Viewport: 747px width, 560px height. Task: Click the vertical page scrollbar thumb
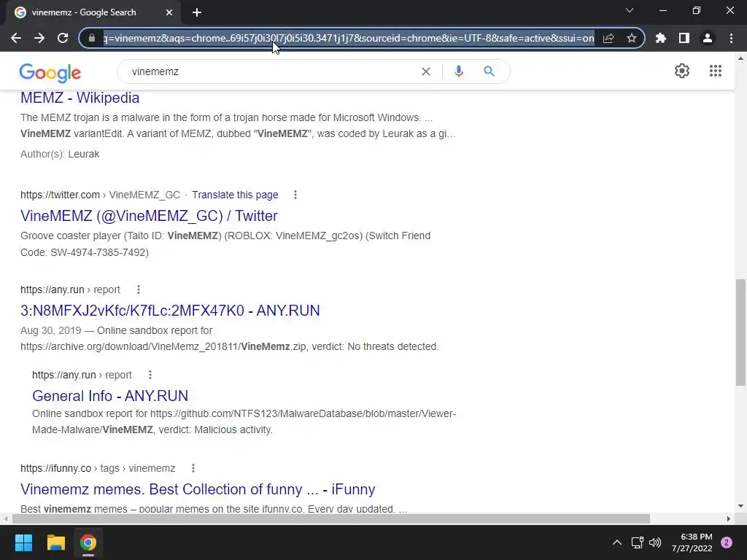(x=740, y=332)
